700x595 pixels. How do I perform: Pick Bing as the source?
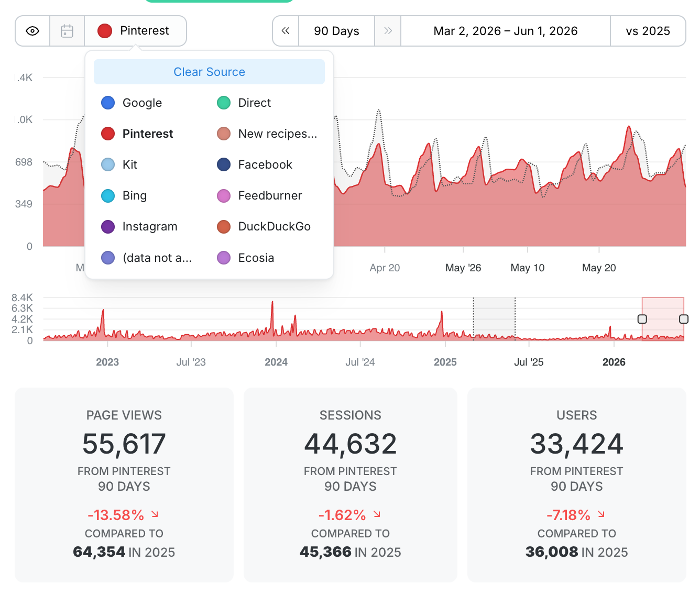point(124,195)
